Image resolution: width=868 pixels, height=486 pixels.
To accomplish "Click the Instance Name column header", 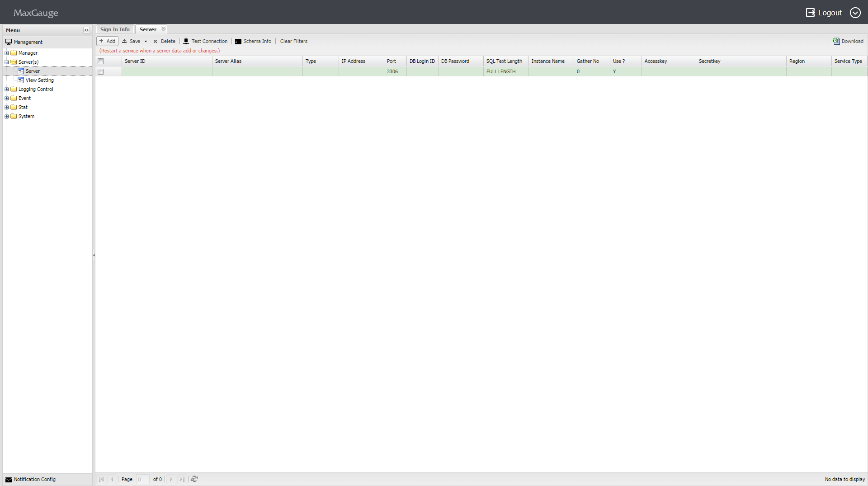I will [551, 61].
